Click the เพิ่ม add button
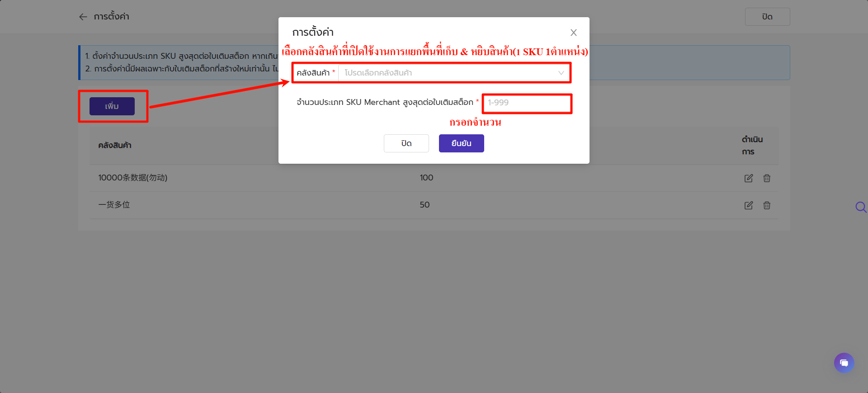The width and height of the screenshot is (868, 393). tap(112, 106)
